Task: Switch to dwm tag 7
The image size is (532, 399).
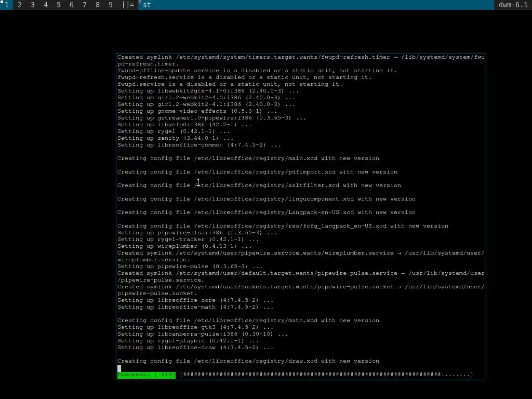Action: [85, 5]
